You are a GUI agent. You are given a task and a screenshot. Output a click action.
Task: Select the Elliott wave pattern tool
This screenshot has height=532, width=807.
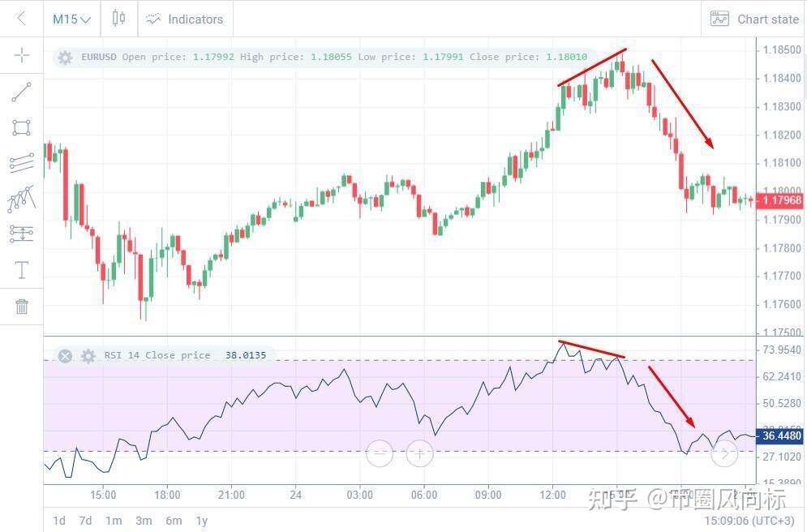click(22, 198)
